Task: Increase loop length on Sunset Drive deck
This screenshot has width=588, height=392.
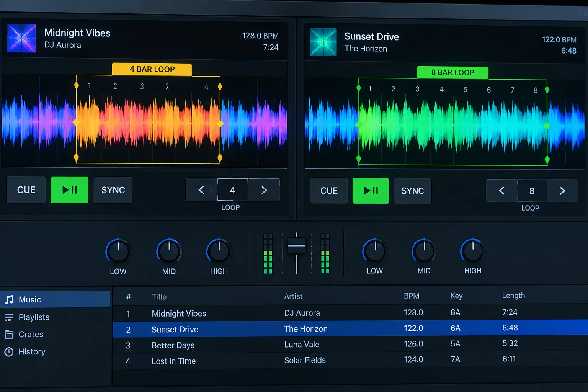Action: coord(562,191)
